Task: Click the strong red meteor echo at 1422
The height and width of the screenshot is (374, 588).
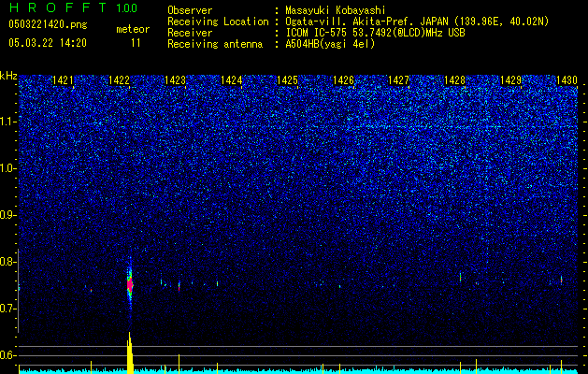Action: point(130,285)
